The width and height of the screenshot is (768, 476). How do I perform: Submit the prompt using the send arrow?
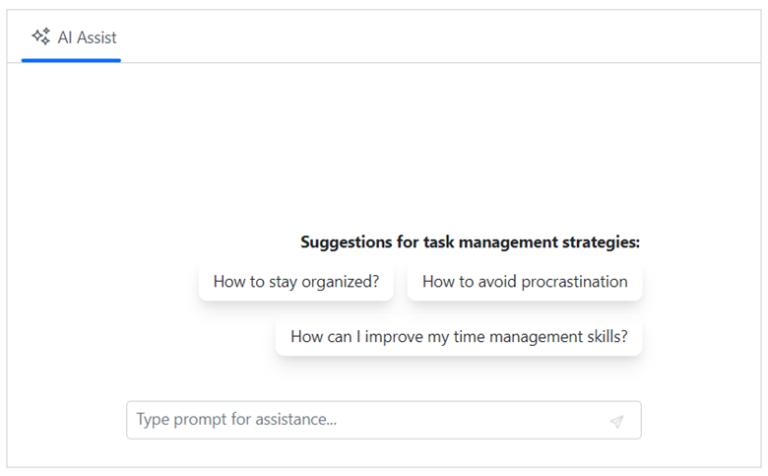[616, 421]
